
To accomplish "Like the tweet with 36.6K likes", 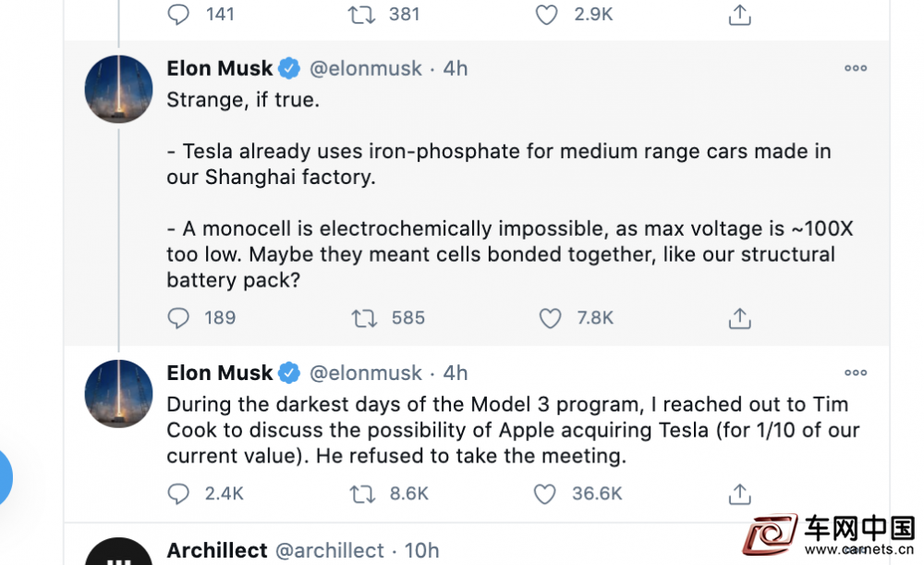I will click(544, 494).
